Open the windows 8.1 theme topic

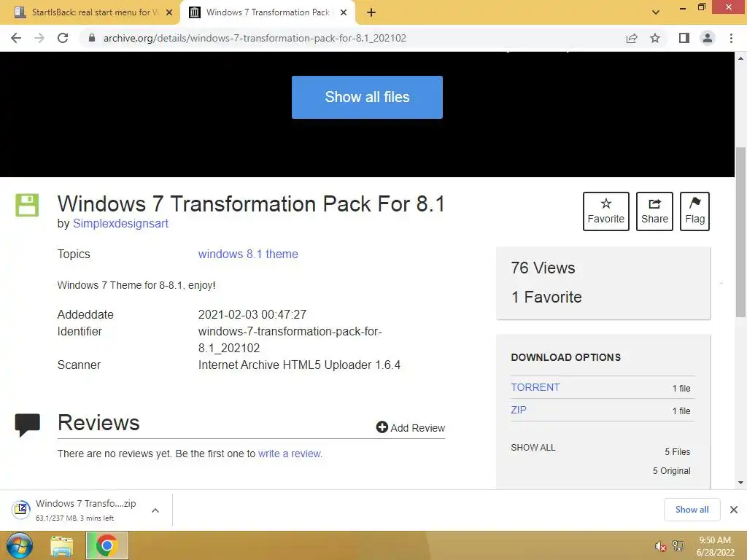coord(248,254)
